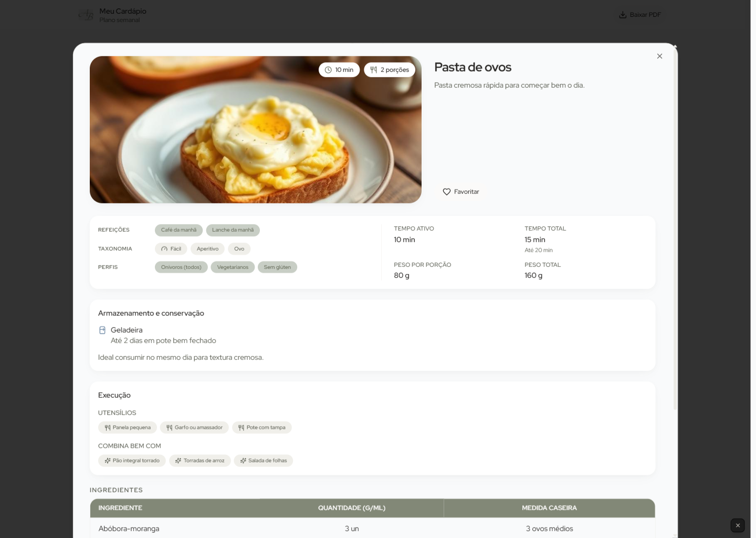This screenshot has height=538, width=756.
Task: Click the Geladeira fridge icon
Action: pos(102,330)
